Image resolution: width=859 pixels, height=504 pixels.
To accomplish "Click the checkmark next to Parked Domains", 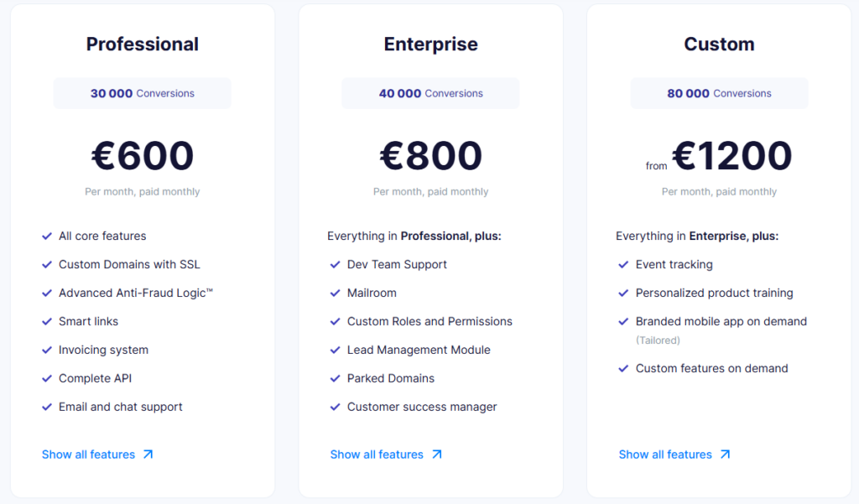I will click(336, 378).
